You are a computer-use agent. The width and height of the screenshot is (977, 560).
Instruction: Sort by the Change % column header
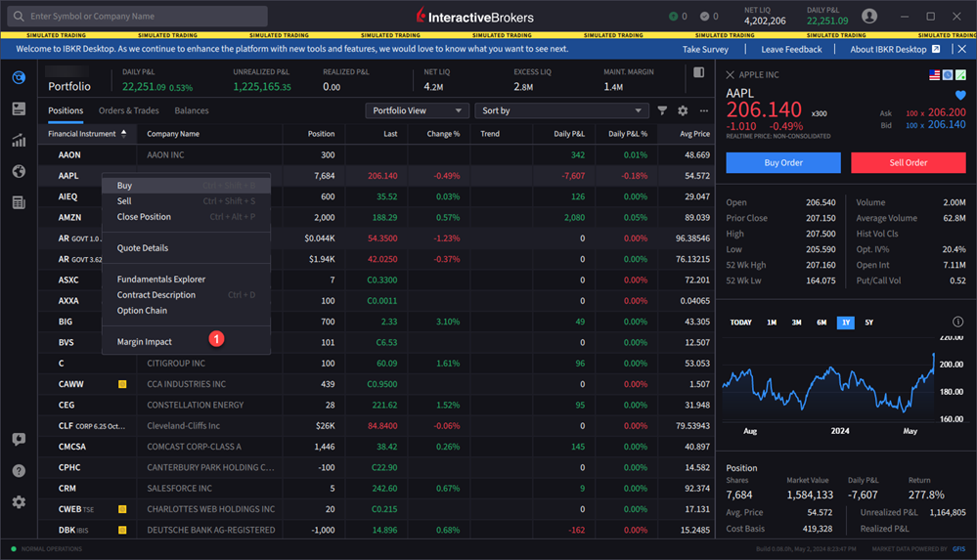click(443, 134)
